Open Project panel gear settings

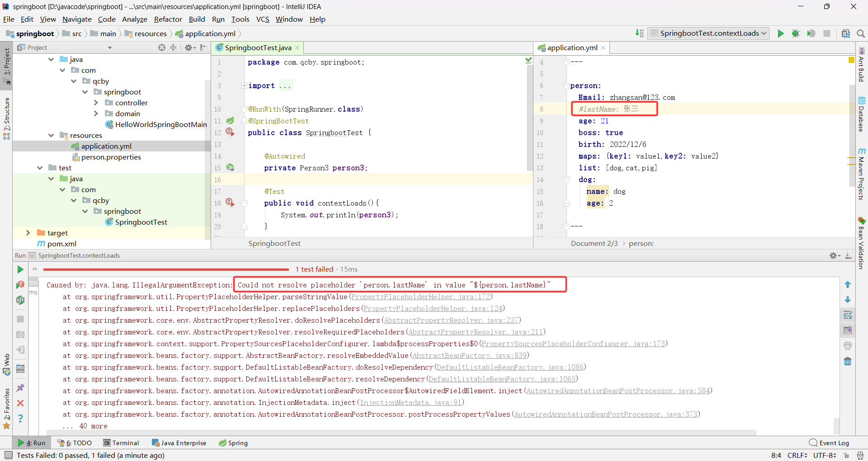point(190,47)
